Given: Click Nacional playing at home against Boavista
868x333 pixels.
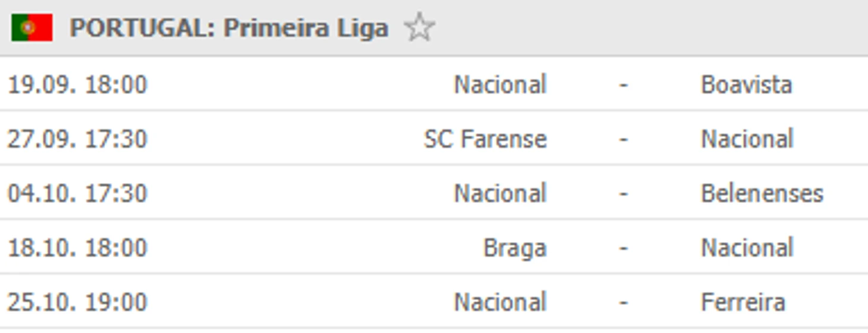Looking at the screenshot, I should (x=500, y=84).
